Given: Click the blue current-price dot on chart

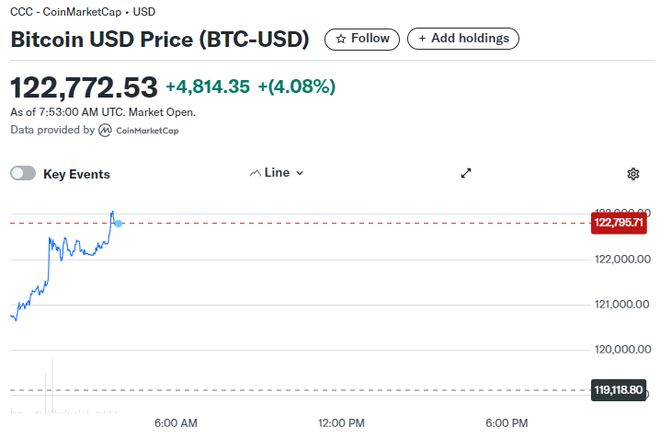Looking at the screenshot, I should click(118, 223).
